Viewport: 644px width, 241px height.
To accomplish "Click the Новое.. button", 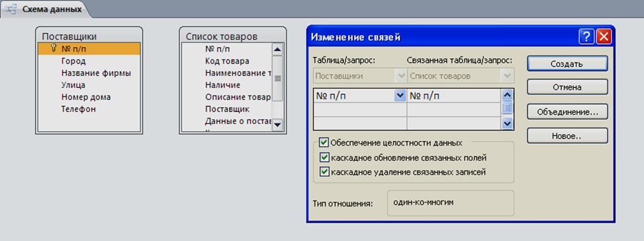I will pos(567,136).
